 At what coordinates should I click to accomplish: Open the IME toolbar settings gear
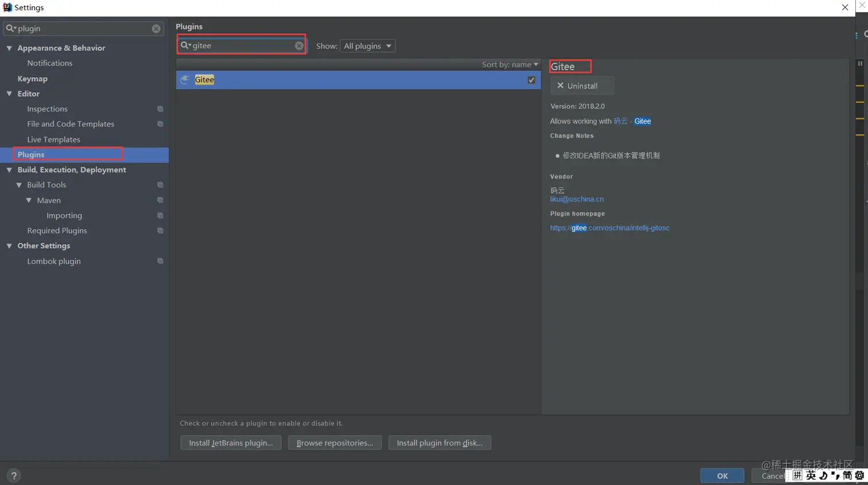(x=859, y=475)
